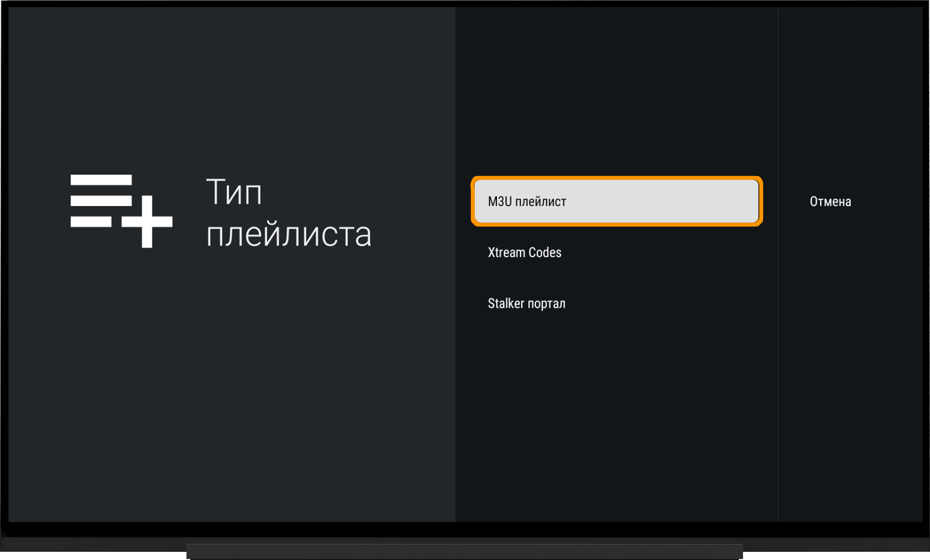
Task: Click the Stalker портал label text
Action: click(526, 303)
